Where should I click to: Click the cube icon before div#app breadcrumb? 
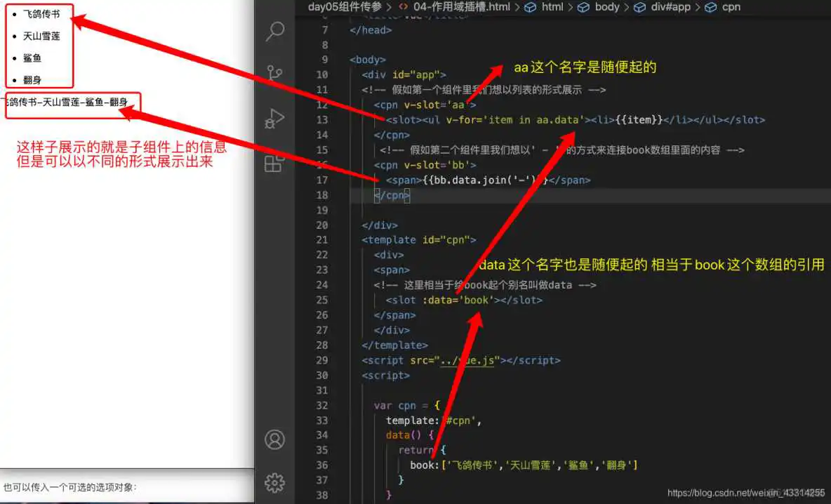click(x=639, y=8)
